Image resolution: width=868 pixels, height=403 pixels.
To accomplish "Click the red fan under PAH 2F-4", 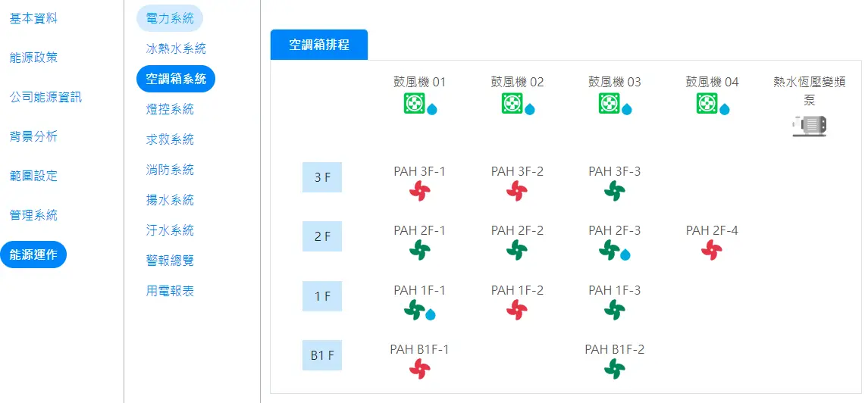I will click(x=712, y=251).
